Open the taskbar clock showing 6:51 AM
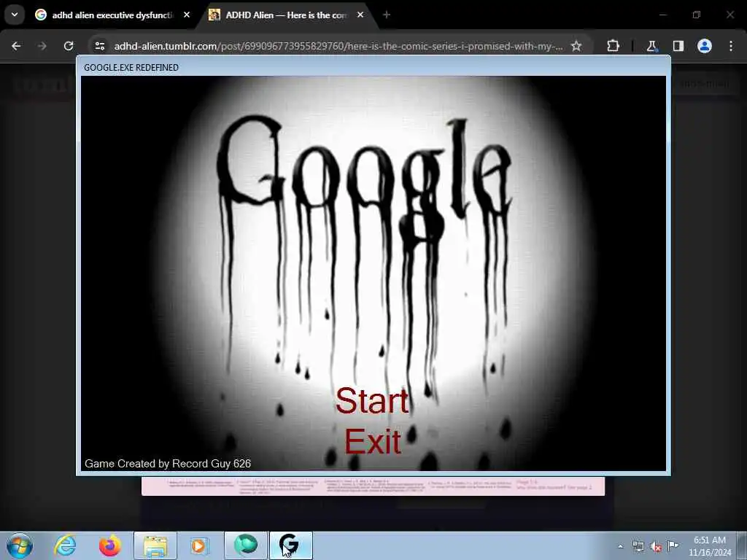The height and width of the screenshot is (560, 747). (x=709, y=546)
